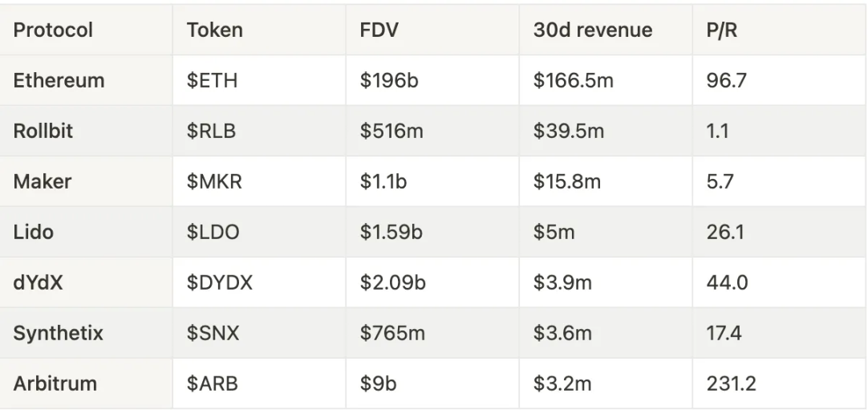
Task: Click the Protocol column header
Action: click(x=86, y=30)
